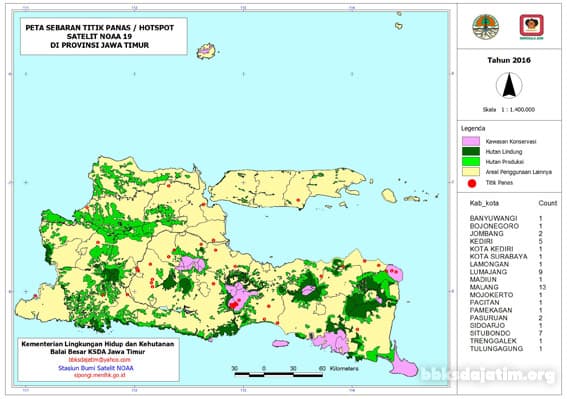Click 'Kementerian Lingkungan Hidup dan Kehutanan' text
The image size is (567, 399).
98,344
